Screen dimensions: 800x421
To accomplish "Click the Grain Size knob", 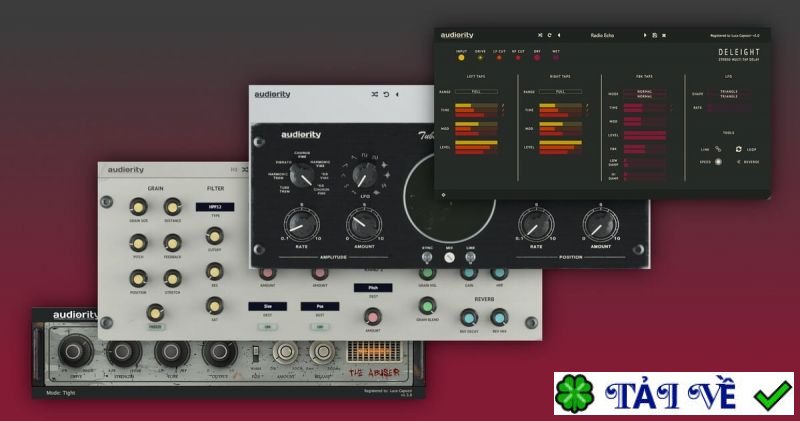I will point(138,207).
